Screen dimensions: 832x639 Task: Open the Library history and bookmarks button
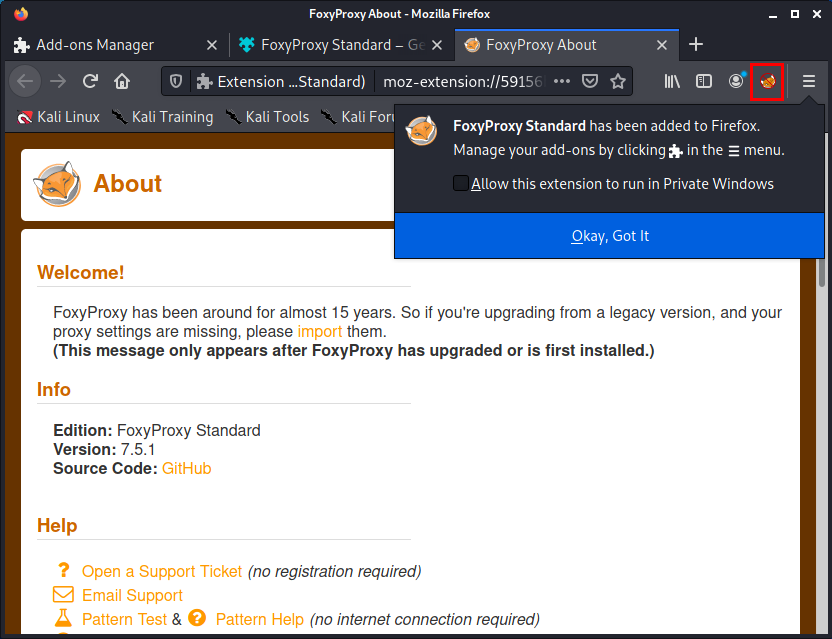point(672,81)
